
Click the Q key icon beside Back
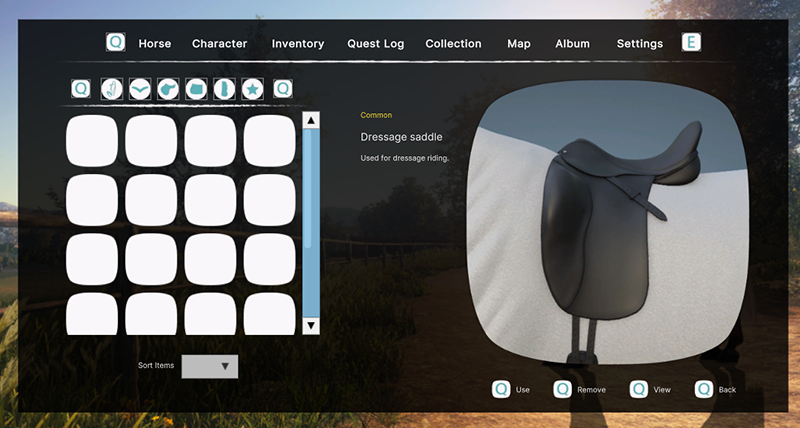point(704,389)
